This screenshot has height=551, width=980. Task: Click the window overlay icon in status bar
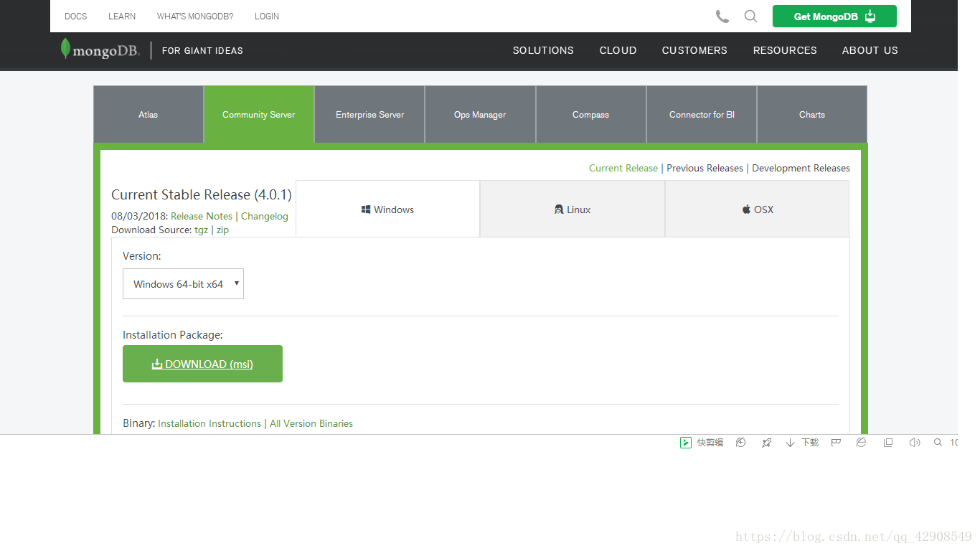click(x=888, y=443)
